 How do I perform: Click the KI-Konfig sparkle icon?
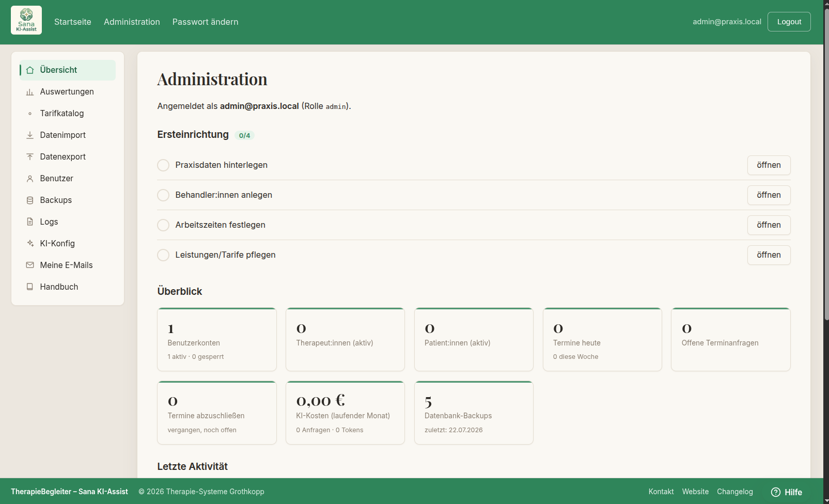(30, 244)
